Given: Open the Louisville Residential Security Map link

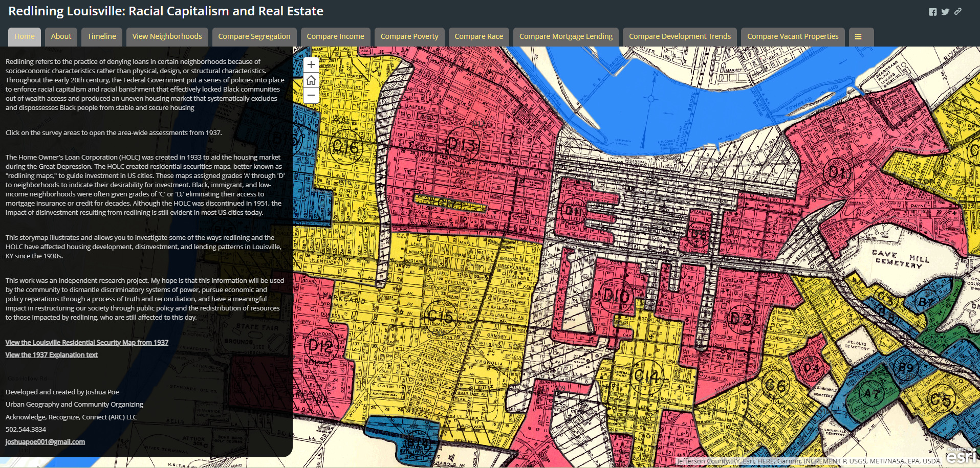Looking at the screenshot, I should pos(87,343).
